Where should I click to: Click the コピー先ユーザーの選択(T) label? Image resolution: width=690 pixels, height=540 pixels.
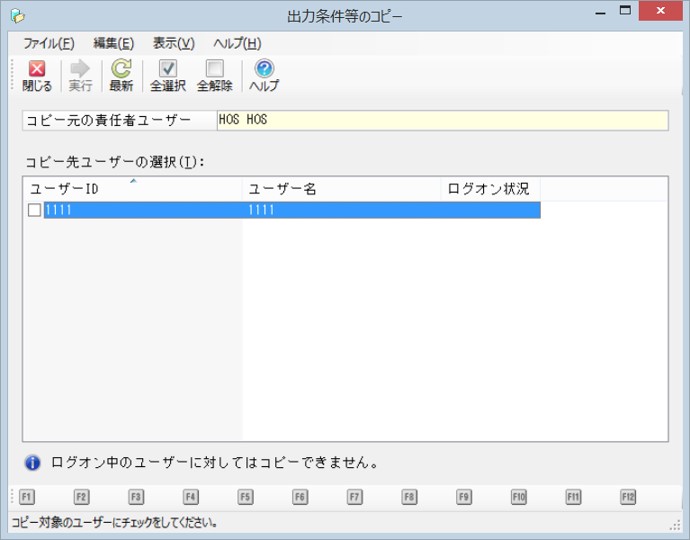(x=115, y=162)
